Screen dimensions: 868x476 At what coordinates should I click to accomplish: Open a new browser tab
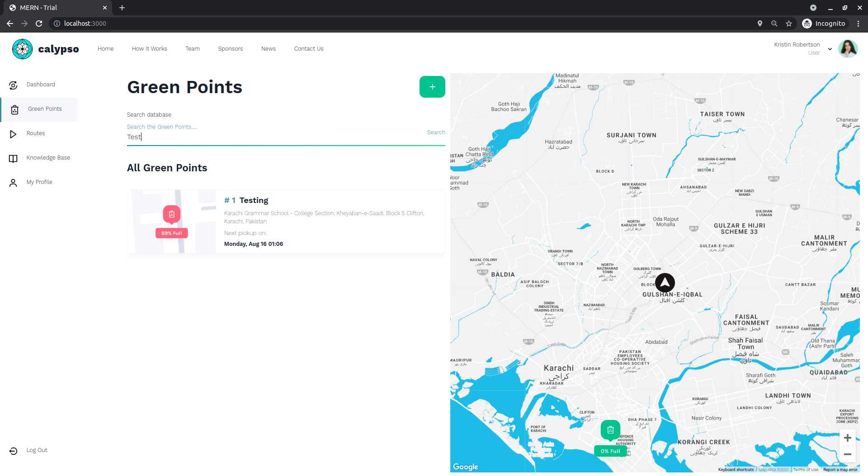(x=122, y=8)
